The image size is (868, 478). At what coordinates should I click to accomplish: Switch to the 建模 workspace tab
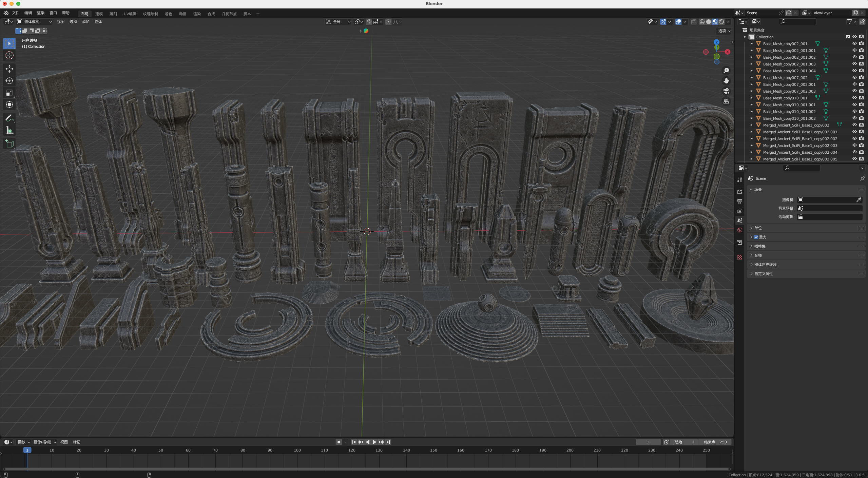(x=99, y=14)
